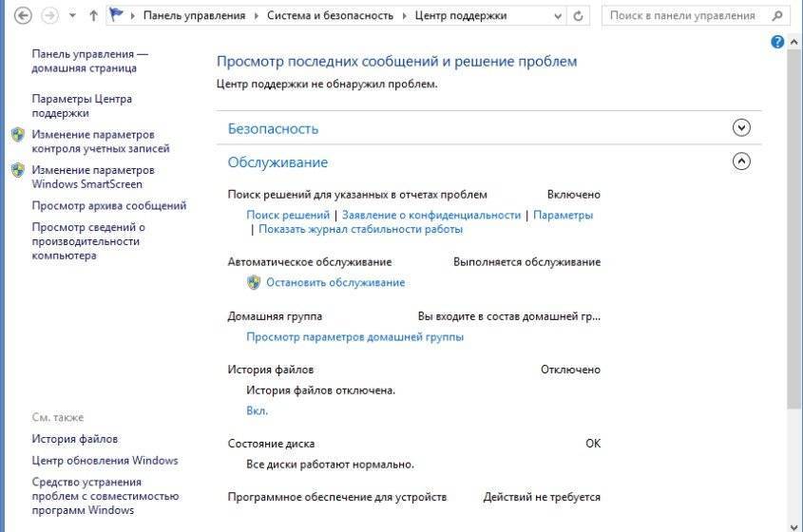Click the Back navigation arrow
Screen dimensions: 803x532
(x=23, y=16)
